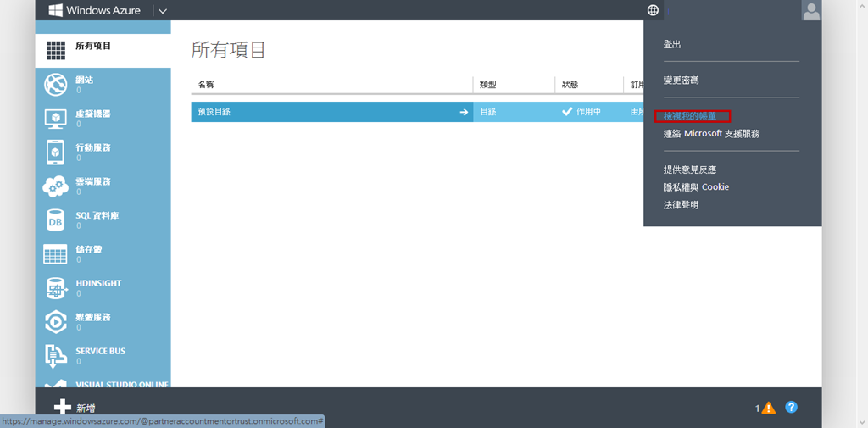Open the orange warning notification icon

tap(768, 408)
